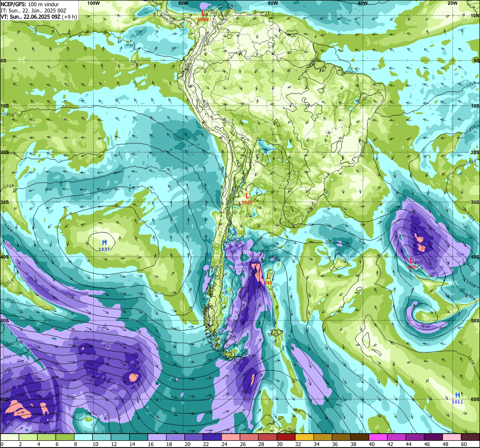Click the '10N' latitude label
This screenshot has width=480, height=448.
[475, 16]
